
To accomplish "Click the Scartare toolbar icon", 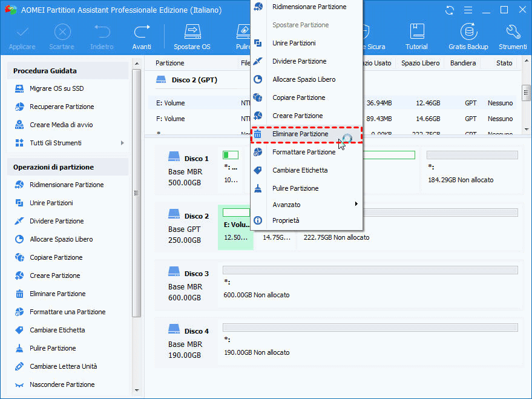I will (x=62, y=38).
